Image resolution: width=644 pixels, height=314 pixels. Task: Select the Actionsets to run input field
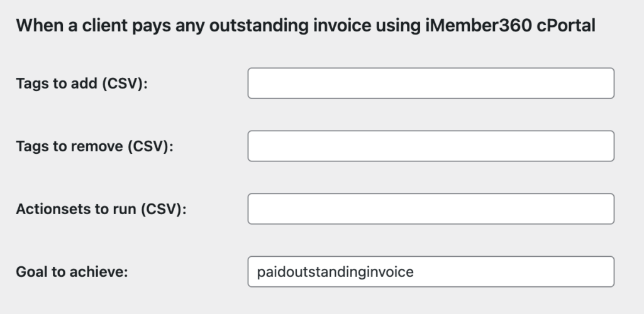click(x=431, y=209)
